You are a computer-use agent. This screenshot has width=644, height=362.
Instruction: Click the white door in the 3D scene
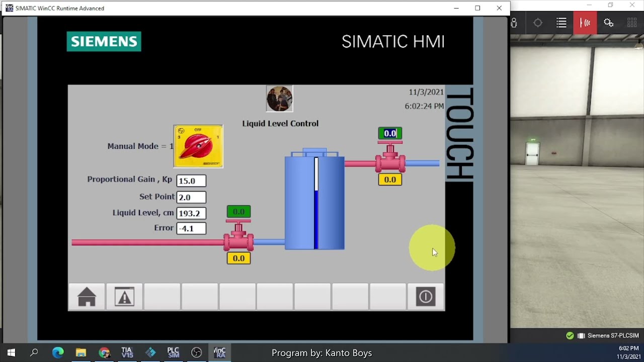[533, 154]
